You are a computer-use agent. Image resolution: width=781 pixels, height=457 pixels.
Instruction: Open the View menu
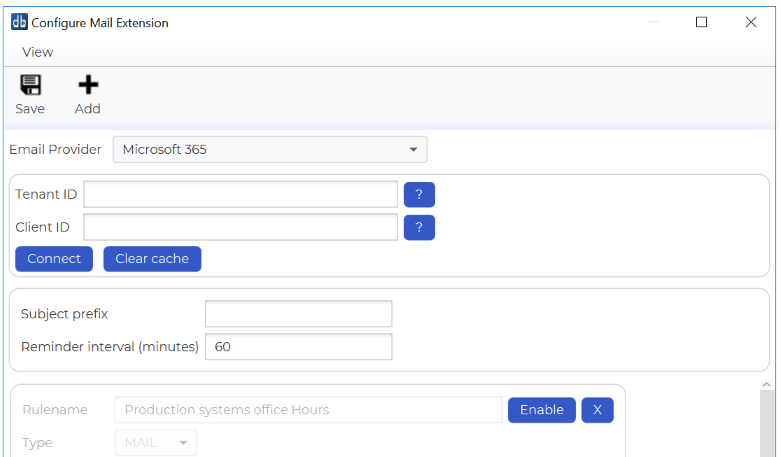(x=38, y=52)
